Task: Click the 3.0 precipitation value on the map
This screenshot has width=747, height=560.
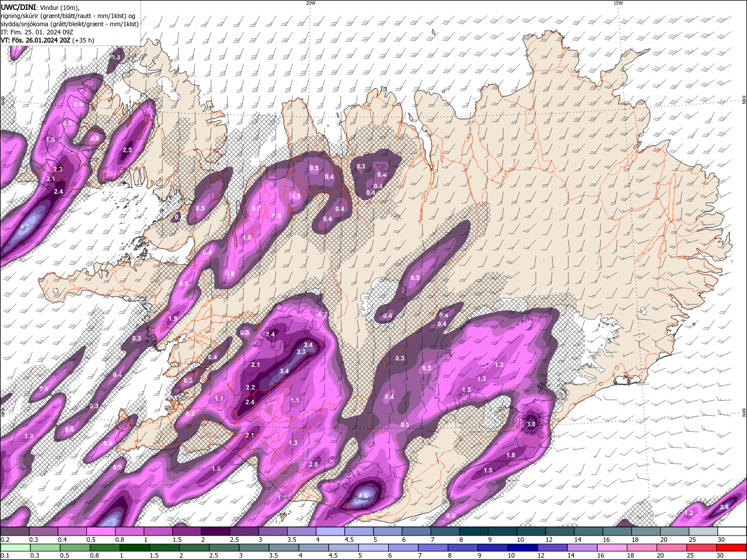Action: pos(531,424)
